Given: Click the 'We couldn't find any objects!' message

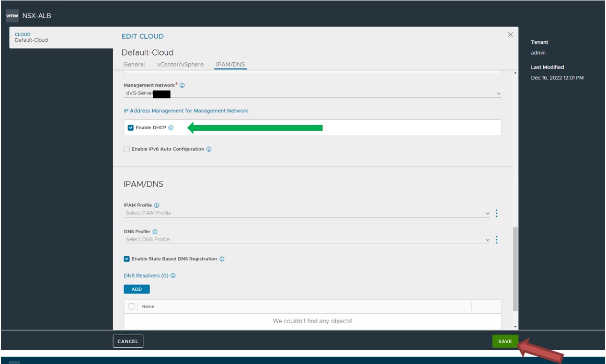Looking at the screenshot, I should [x=312, y=321].
